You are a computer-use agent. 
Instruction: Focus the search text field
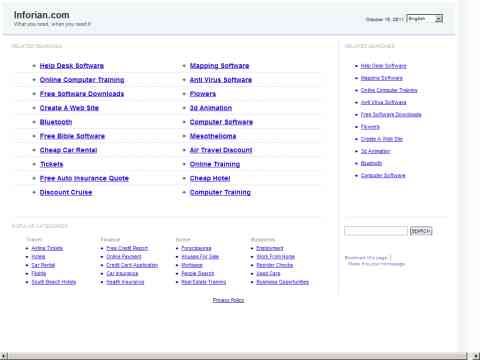(376, 231)
